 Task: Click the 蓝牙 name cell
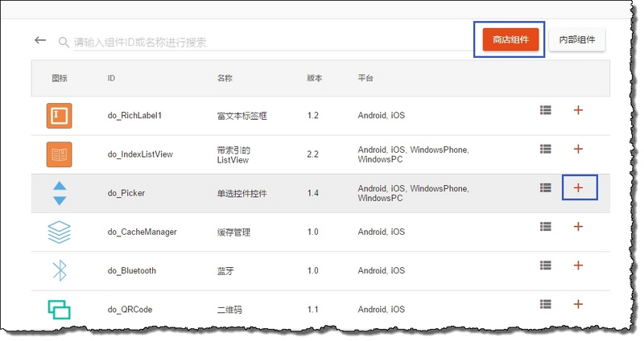225,271
